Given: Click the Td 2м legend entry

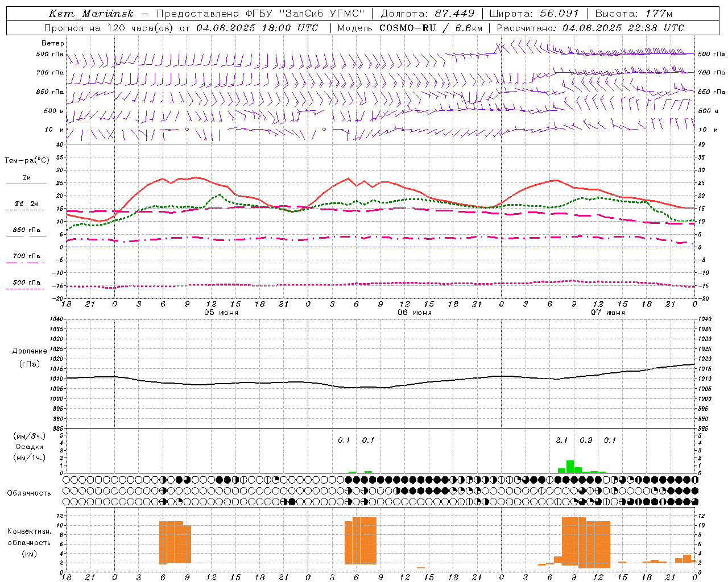Looking at the screenshot, I should (26, 203).
